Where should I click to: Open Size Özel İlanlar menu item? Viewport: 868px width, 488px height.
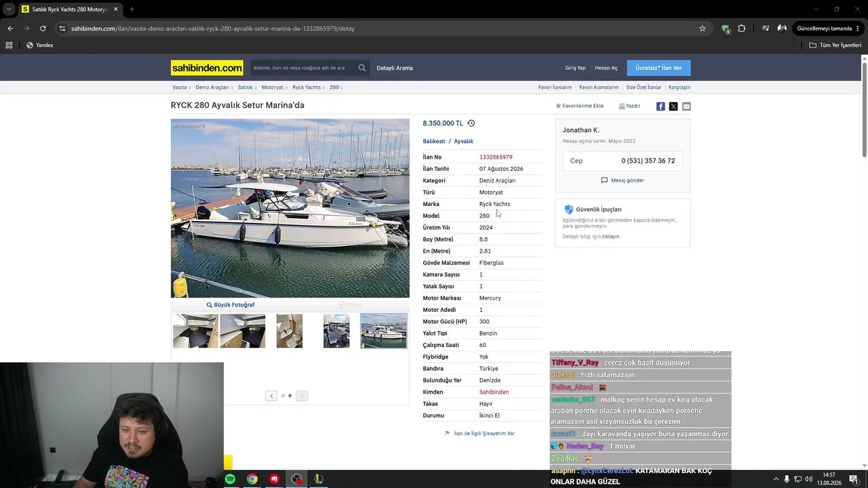pyautogui.click(x=644, y=87)
